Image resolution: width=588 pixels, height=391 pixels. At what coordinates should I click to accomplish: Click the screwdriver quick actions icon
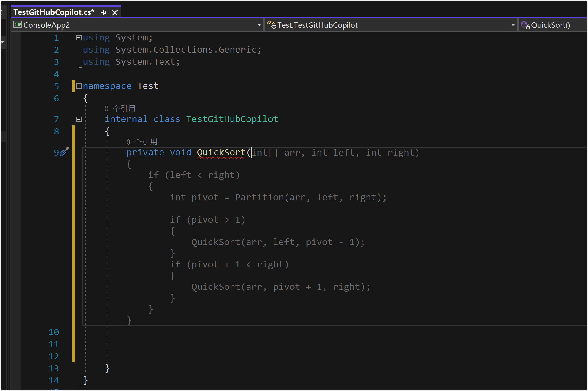coord(64,152)
